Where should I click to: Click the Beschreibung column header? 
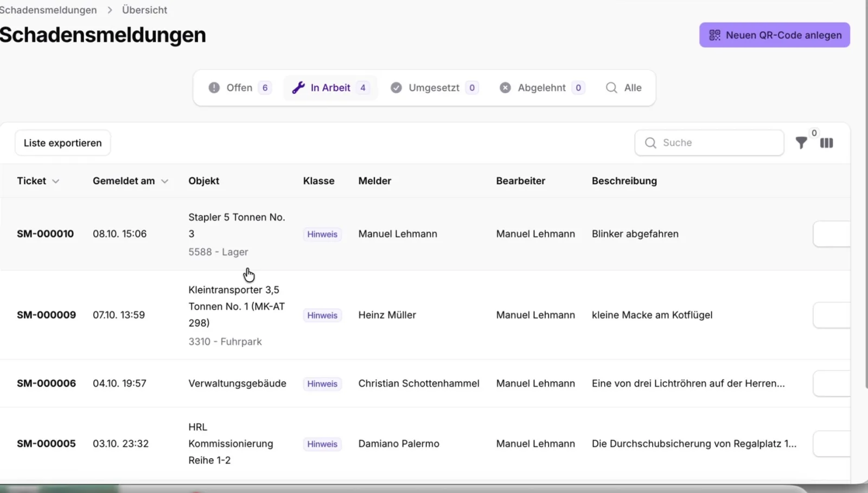click(x=624, y=181)
